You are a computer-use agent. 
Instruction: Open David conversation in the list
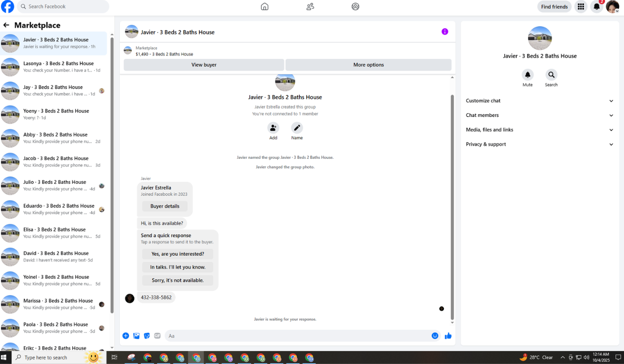click(54, 257)
